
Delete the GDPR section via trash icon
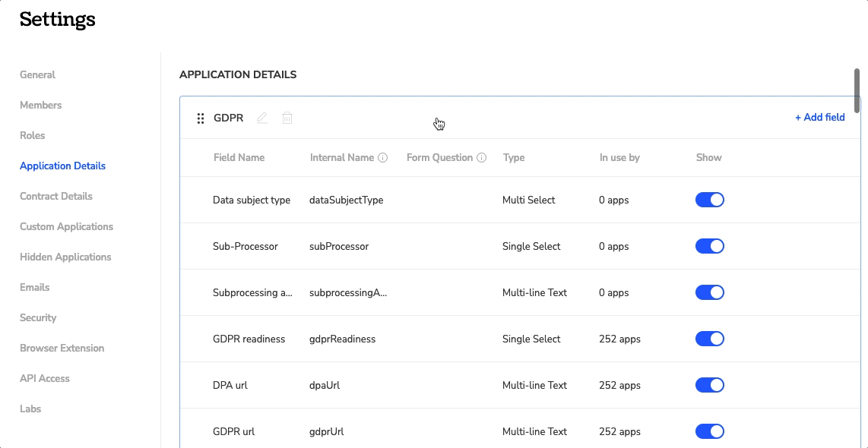(x=287, y=118)
